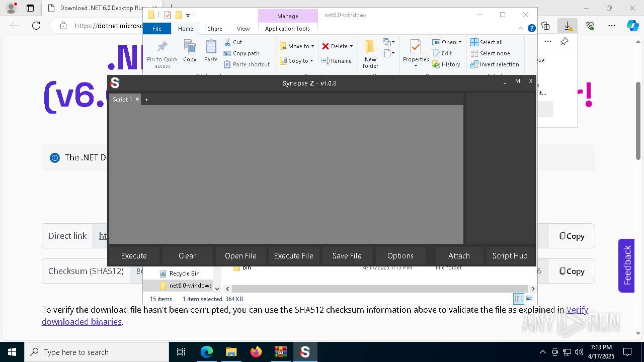Screen dimensions: 644x362
Task: Open Quick Access Toolbar customize dropdown
Action: point(188,16)
